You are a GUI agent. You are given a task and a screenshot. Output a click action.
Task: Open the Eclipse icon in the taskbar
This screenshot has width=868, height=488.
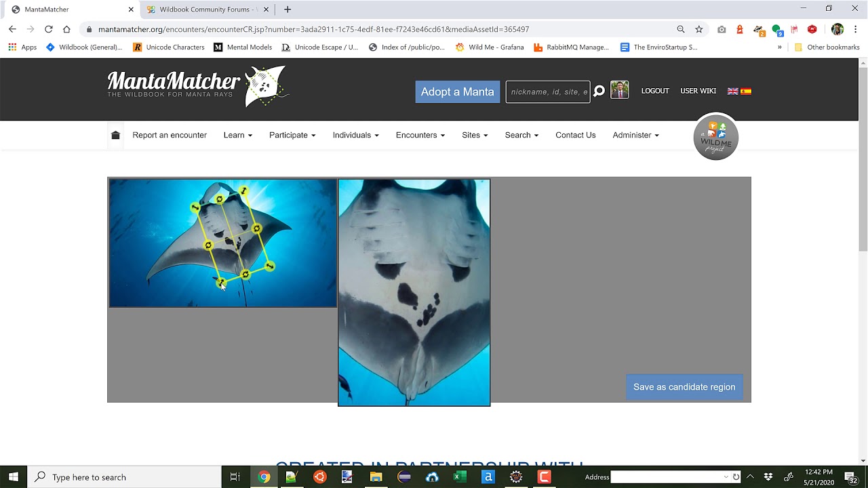[404, 477]
